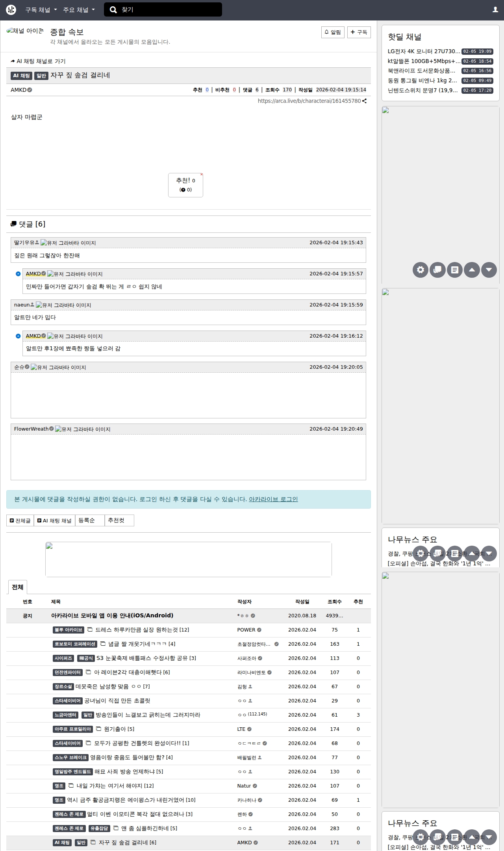Click the comments bubble button on the topmost sidebar ad
Viewport: 504px width, 851px height.
click(437, 270)
